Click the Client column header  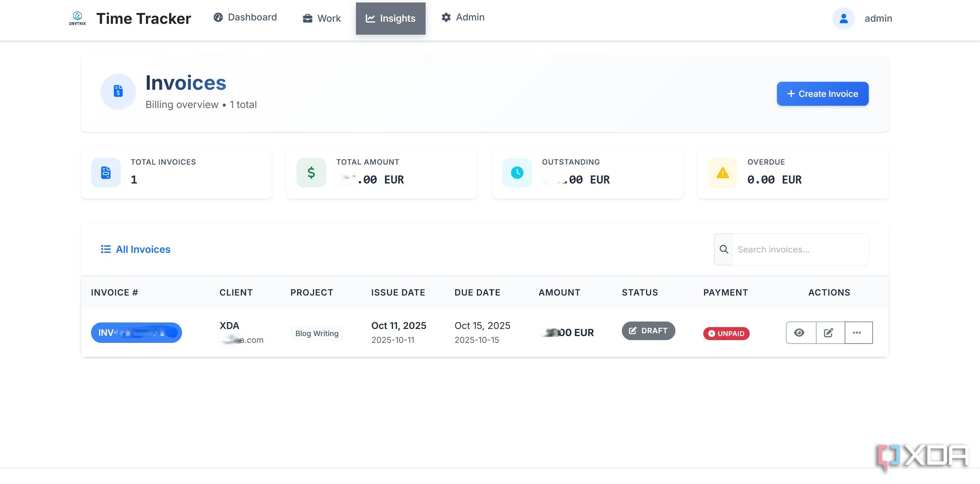(236, 292)
